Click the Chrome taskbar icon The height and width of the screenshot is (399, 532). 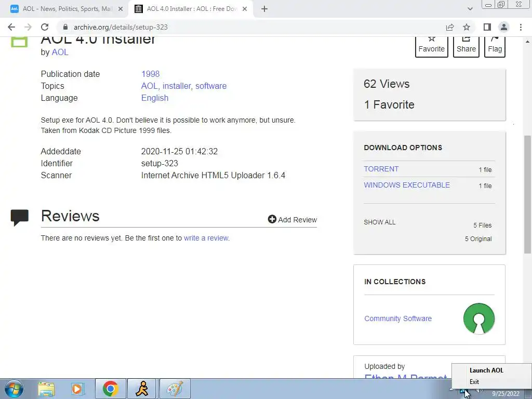111,389
